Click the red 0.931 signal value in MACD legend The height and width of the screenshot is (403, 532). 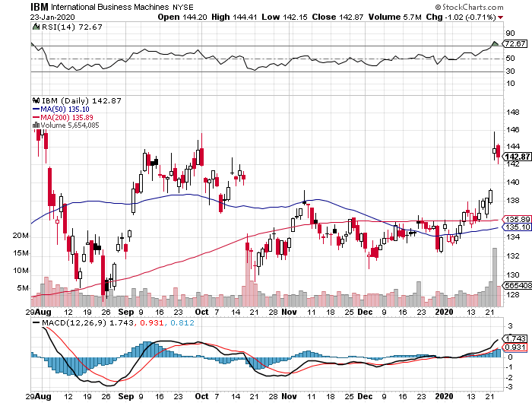pos(152,322)
